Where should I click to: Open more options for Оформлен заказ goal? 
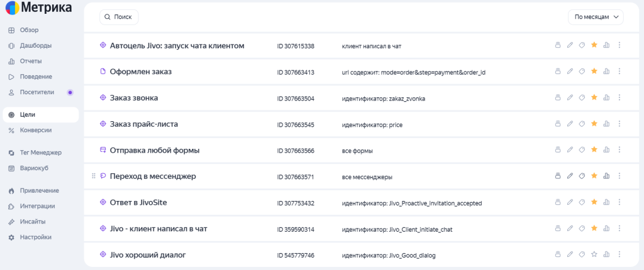tap(619, 72)
